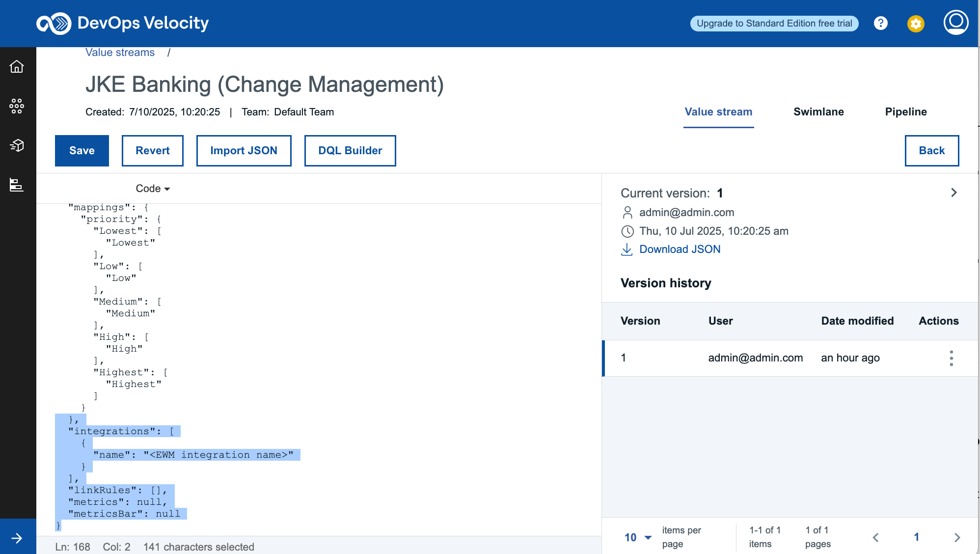Open actions menu for version 1 row
Viewport: 980px width, 554px height.
(951, 358)
